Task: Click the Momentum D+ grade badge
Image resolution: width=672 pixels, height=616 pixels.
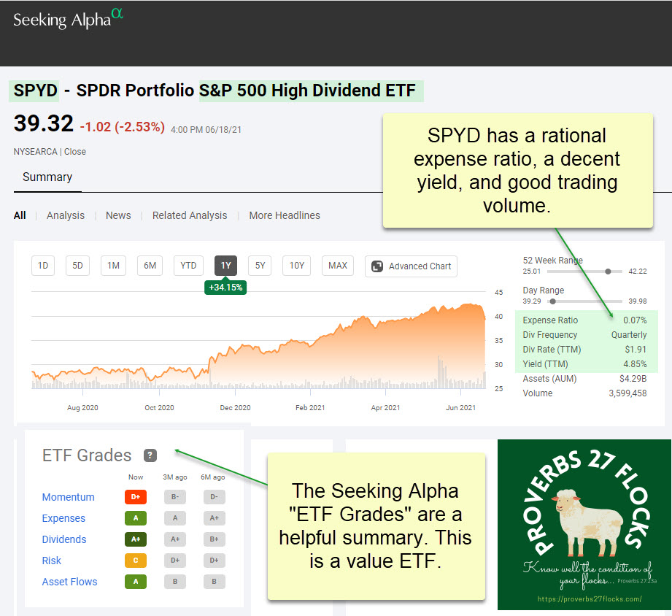Action: pyautogui.click(x=136, y=498)
